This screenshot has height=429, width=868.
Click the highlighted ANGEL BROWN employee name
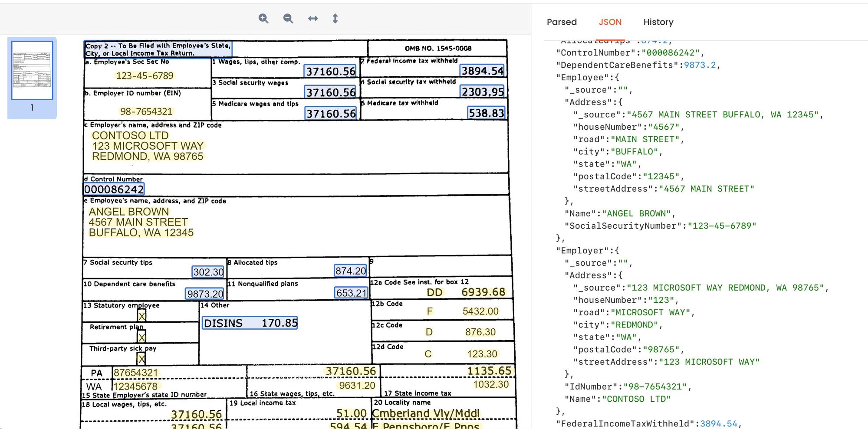point(128,212)
